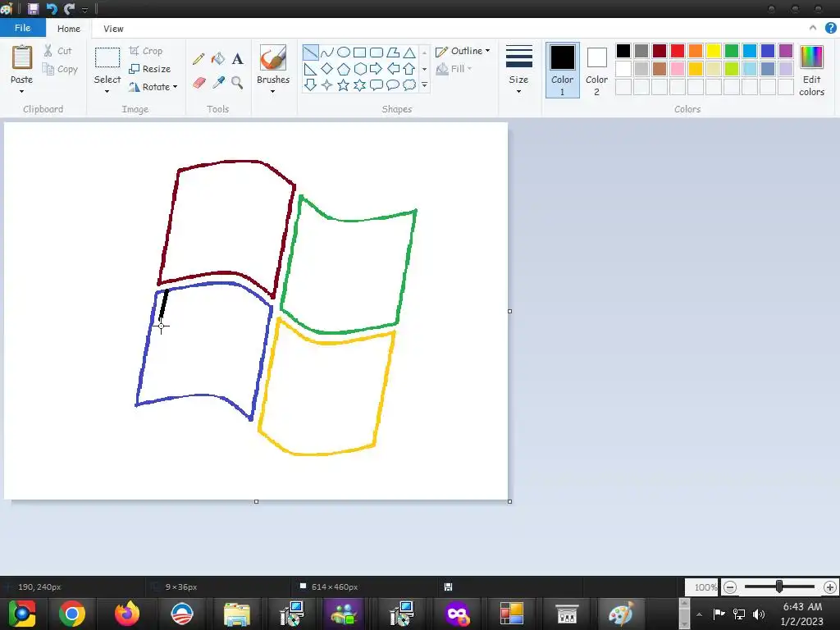Redo the last undone action
Image resolution: width=840 pixels, height=630 pixels.
coord(69,9)
